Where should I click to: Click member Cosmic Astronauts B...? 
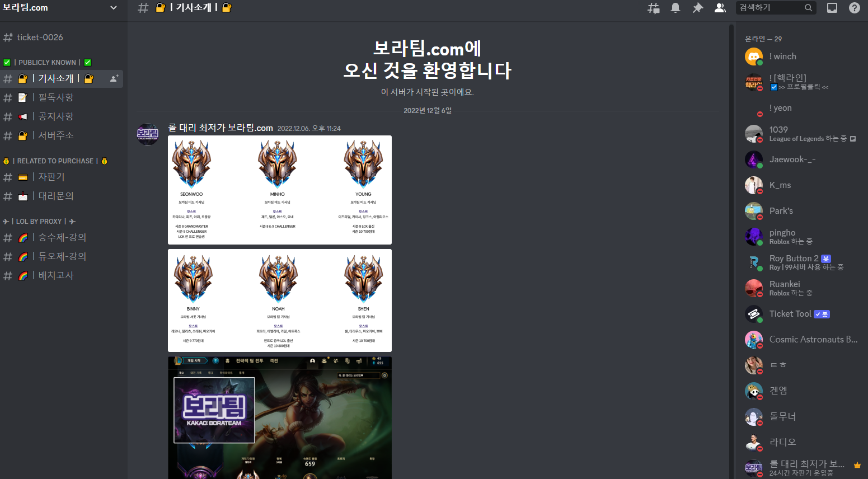(801, 340)
